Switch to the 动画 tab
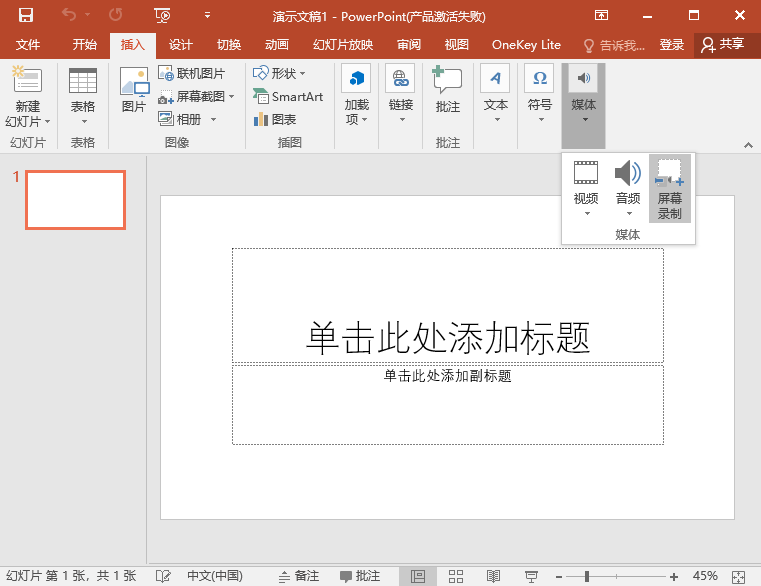Screen dimensions: 761x586 [277, 45]
